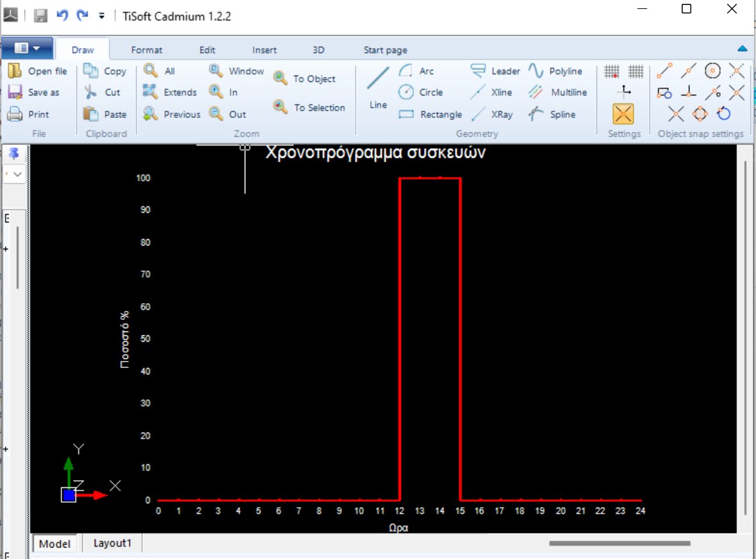This screenshot has height=559, width=756.
Task: Open the 3D ribbon tab
Action: pyautogui.click(x=318, y=49)
